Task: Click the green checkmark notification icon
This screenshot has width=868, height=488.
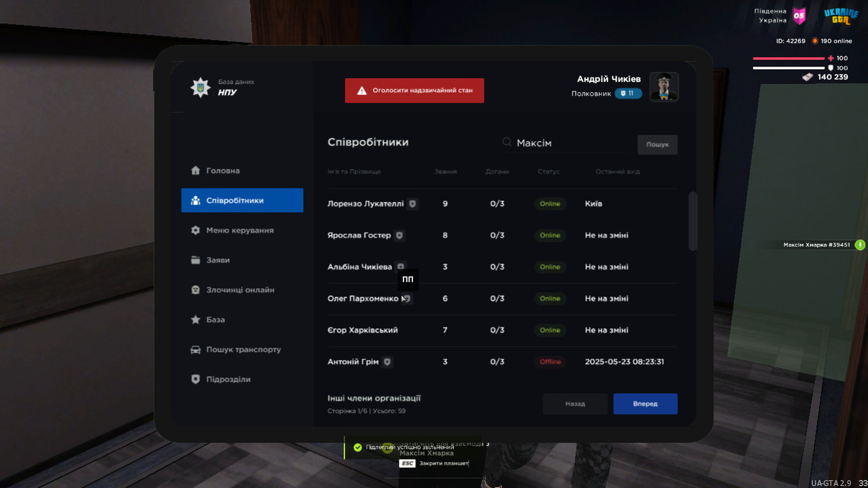Action: [x=357, y=447]
